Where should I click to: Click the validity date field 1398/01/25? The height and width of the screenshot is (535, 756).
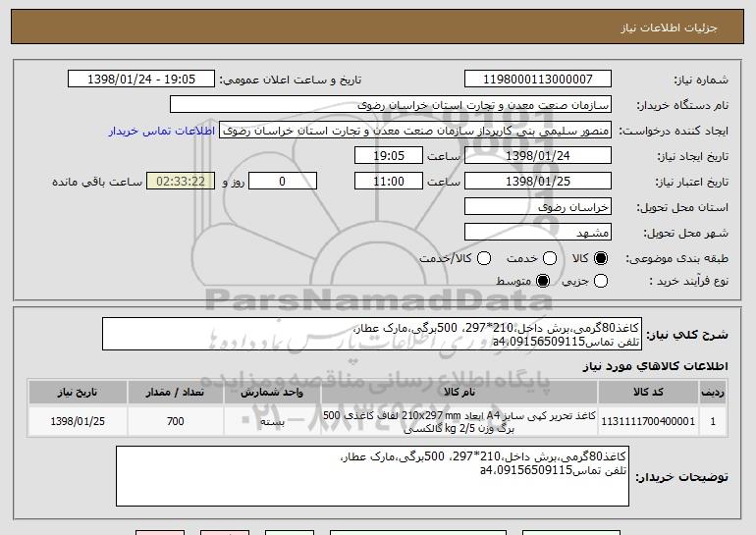coord(538,182)
